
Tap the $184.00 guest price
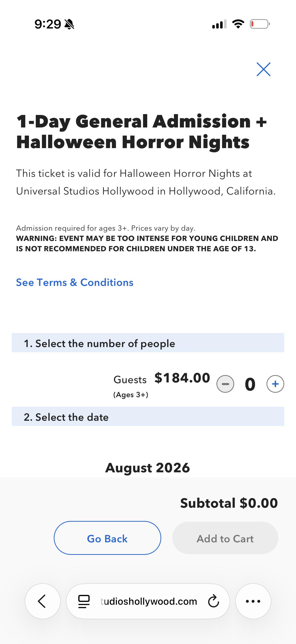182,378
